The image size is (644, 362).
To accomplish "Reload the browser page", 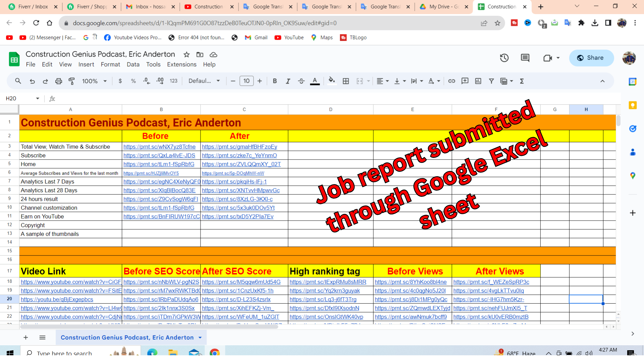I will [36, 23].
